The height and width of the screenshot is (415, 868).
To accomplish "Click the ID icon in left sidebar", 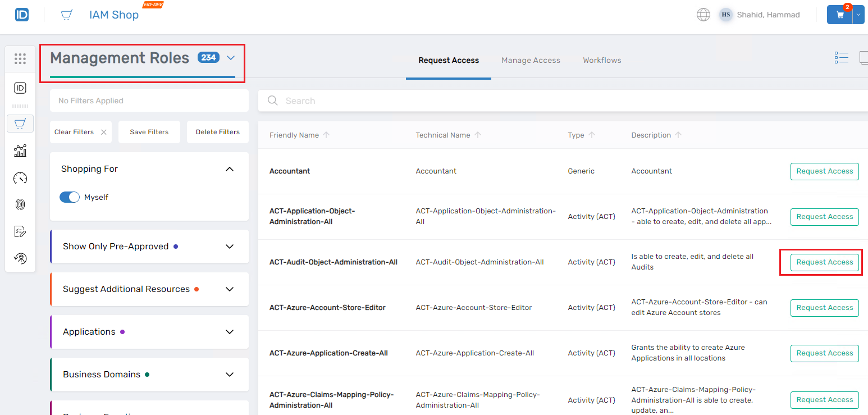I will coord(20,88).
